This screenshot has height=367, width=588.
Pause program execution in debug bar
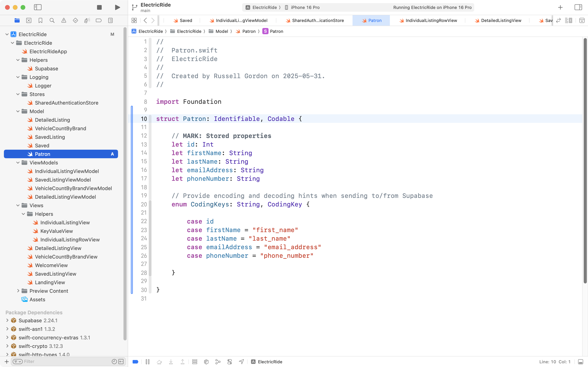(147, 362)
